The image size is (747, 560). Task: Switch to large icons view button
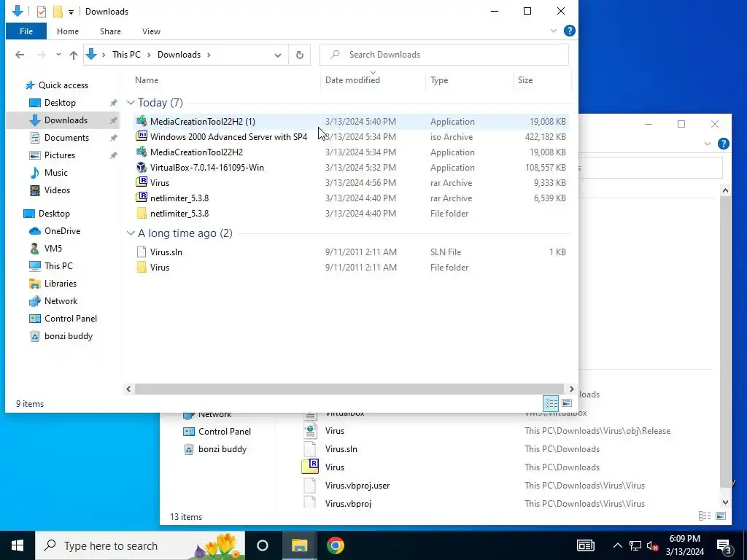pos(566,403)
